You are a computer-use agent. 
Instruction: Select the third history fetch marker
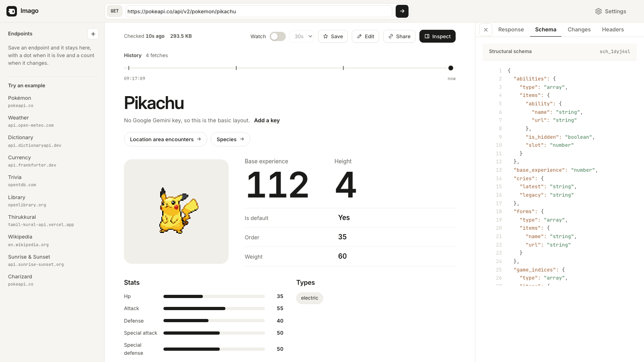point(343,68)
